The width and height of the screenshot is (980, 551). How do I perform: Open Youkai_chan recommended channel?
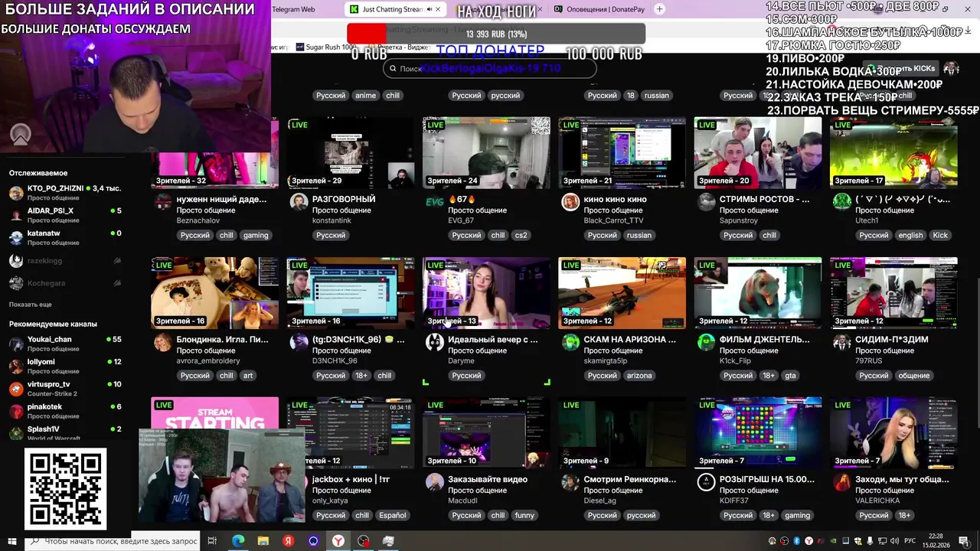tap(65, 344)
